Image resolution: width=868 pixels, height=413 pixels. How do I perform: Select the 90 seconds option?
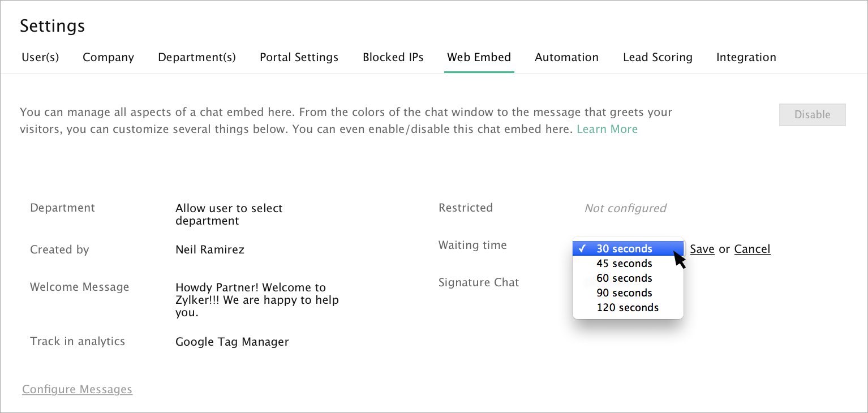624,293
